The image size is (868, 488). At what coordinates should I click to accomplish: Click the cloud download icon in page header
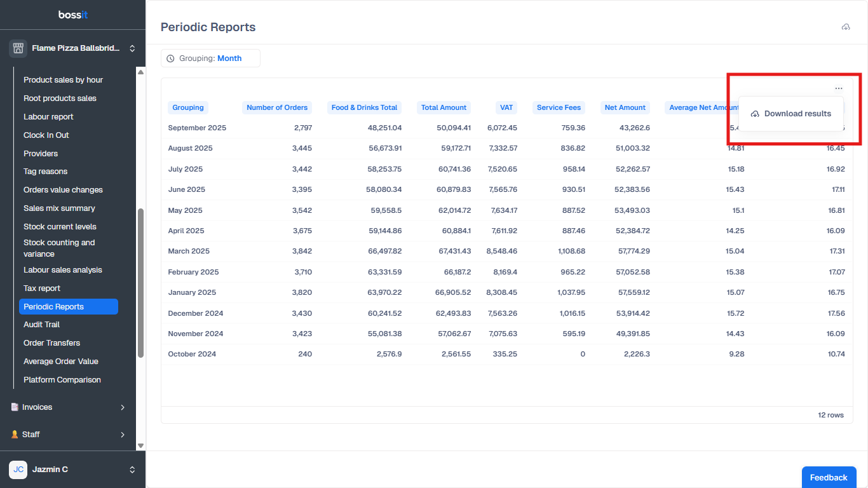[845, 27]
